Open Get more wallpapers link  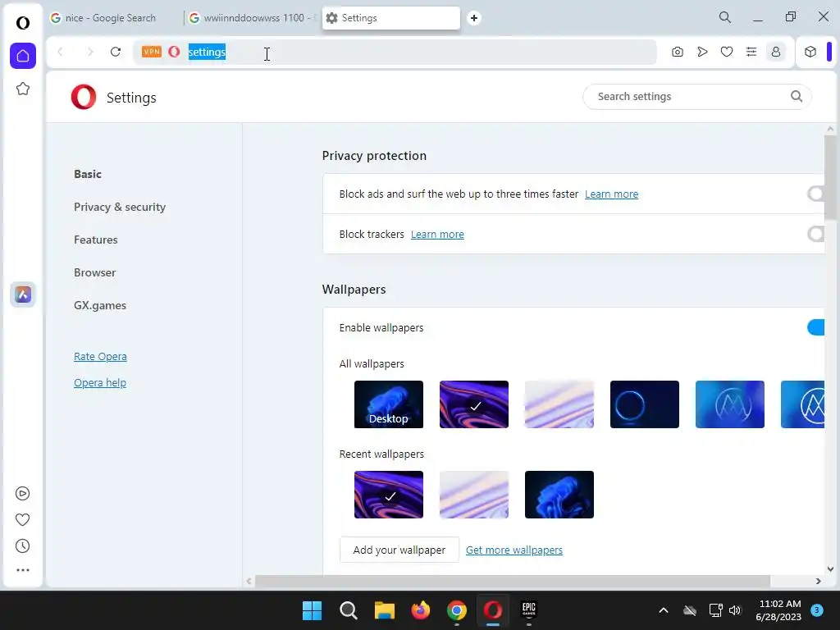[x=514, y=550]
